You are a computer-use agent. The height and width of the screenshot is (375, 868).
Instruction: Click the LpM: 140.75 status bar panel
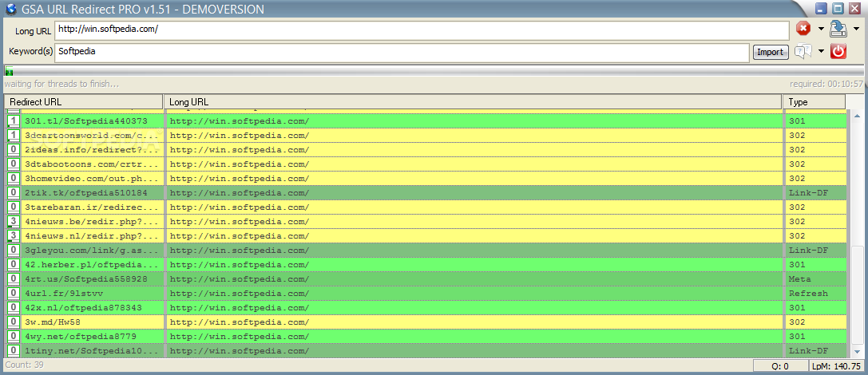836,366
